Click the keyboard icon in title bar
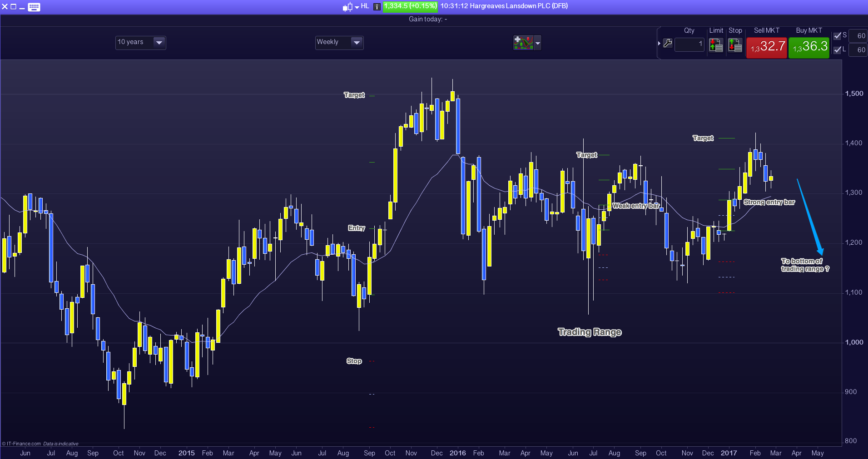Image resolution: width=868 pixels, height=459 pixels. coord(34,7)
